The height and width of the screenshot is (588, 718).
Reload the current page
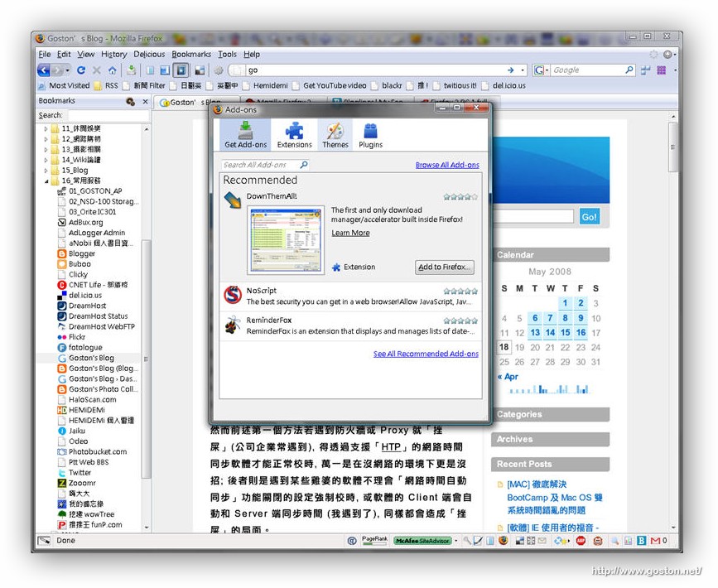[x=81, y=70]
